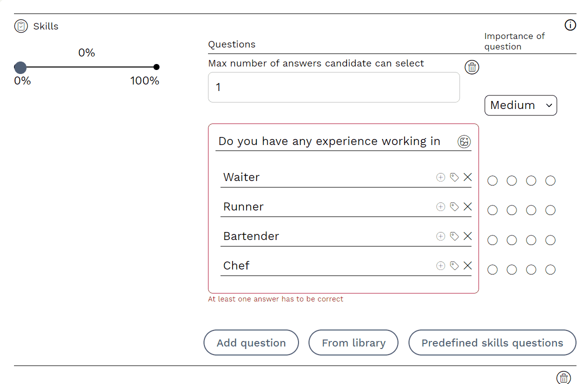Delete the question using its trash icon
This screenshot has height=384, width=588.
click(471, 67)
